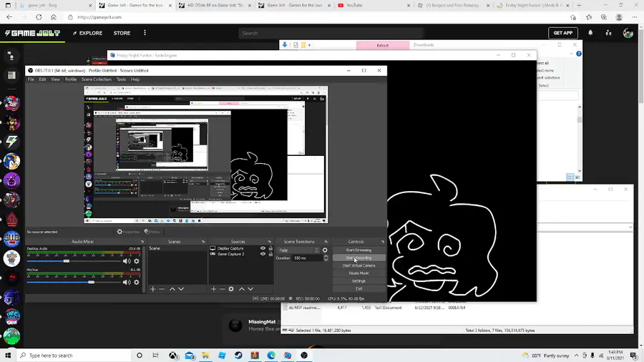Open File Explorer from taskbar
This screenshot has width=644, height=362.
coord(205,356)
